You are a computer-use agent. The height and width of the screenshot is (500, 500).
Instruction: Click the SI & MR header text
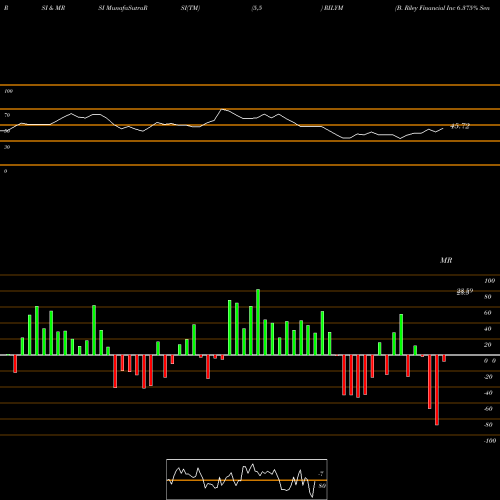pyautogui.click(x=53, y=8)
